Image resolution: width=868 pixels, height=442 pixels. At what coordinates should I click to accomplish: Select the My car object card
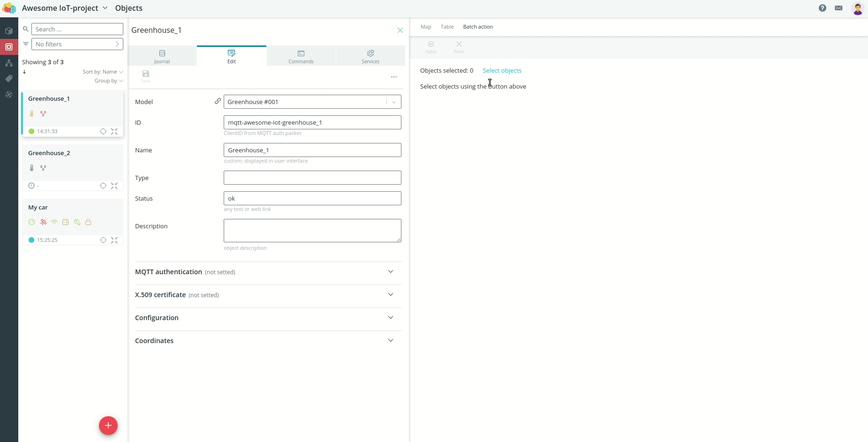click(x=73, y=222)
